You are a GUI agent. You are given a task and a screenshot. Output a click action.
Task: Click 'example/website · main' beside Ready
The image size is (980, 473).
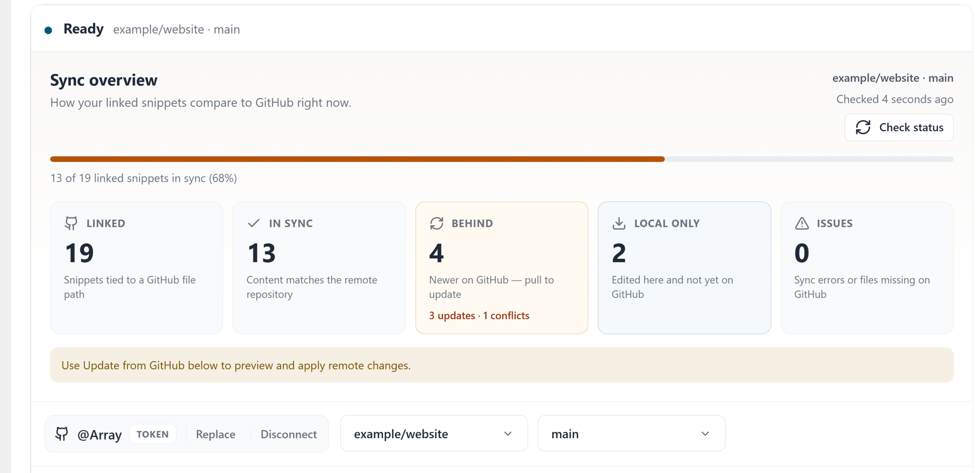[x=176, y=29]
